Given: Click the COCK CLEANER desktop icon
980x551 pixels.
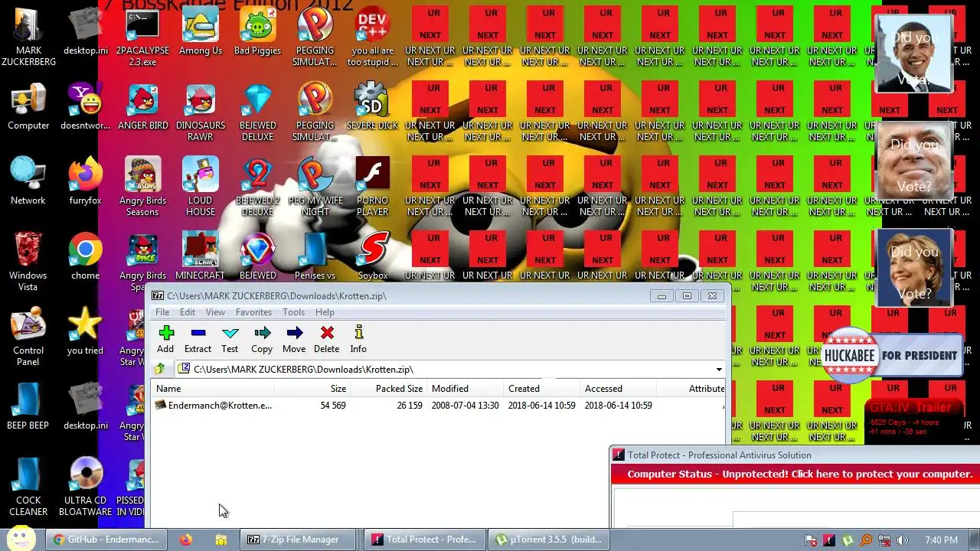Looking at the screenshot, I should (28, 487).
